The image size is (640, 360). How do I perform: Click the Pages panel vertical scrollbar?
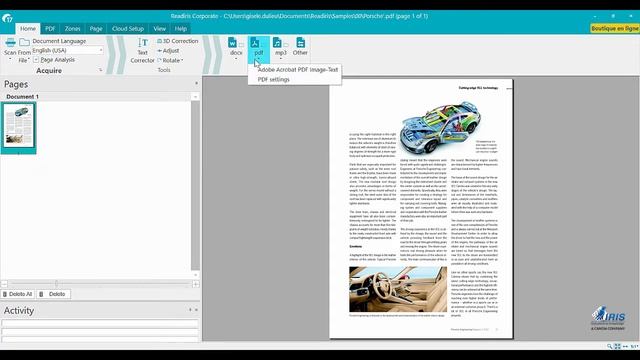coord(195,185)
